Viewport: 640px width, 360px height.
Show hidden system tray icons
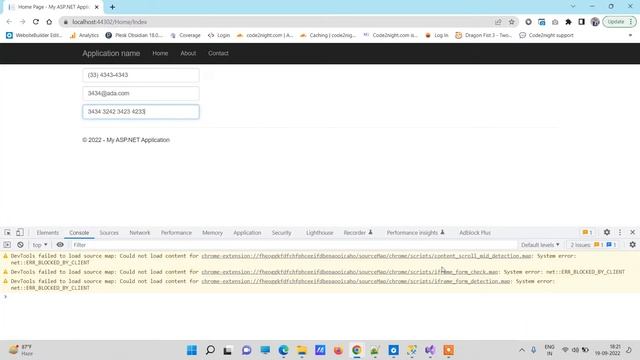point(522,350)
